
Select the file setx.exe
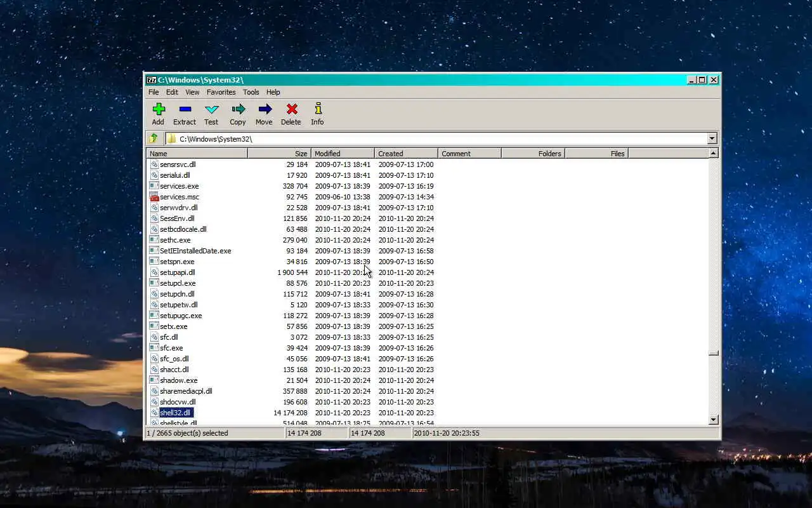click(173, 326)
